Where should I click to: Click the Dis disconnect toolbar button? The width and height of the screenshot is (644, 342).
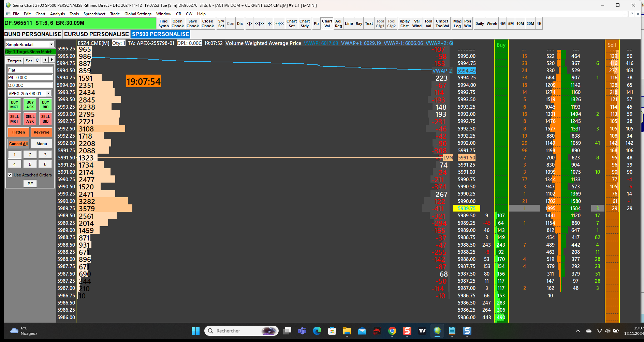240,24
